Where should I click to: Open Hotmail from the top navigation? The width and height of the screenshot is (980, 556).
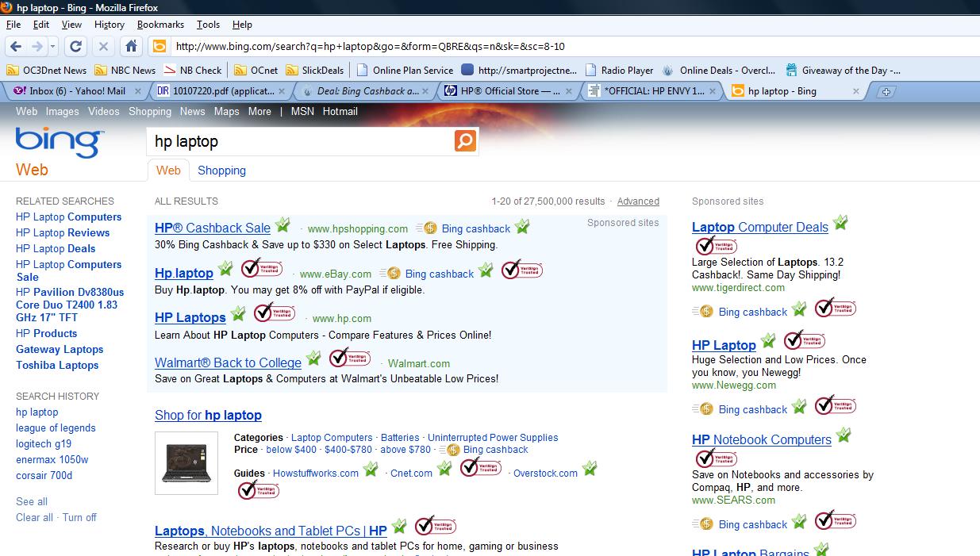(x=340, y=111)
